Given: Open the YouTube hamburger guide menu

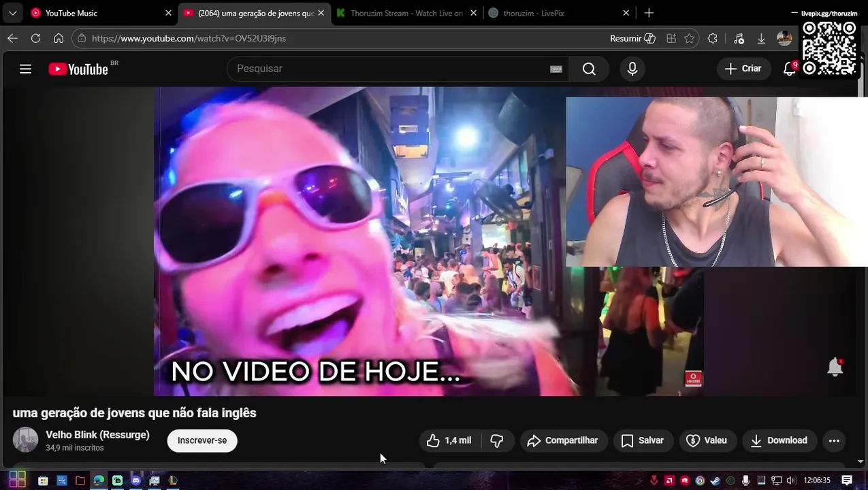Looking at the screenshot, I should pyautogui.click(x=25, y=69).
